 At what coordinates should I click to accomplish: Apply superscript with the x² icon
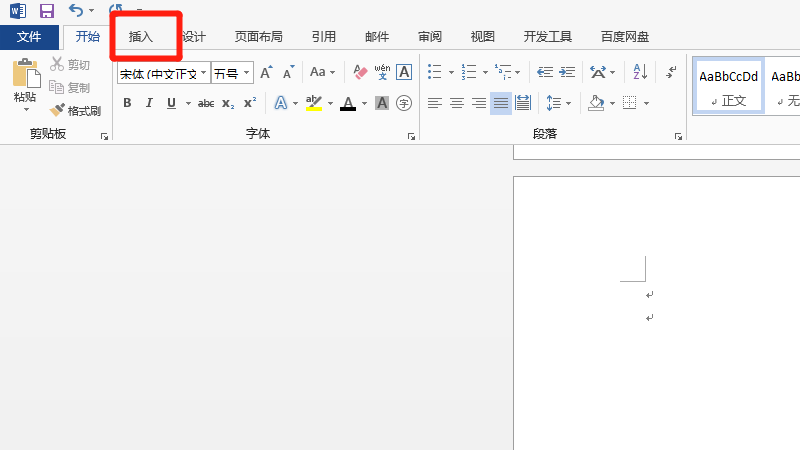click(250, 103)
